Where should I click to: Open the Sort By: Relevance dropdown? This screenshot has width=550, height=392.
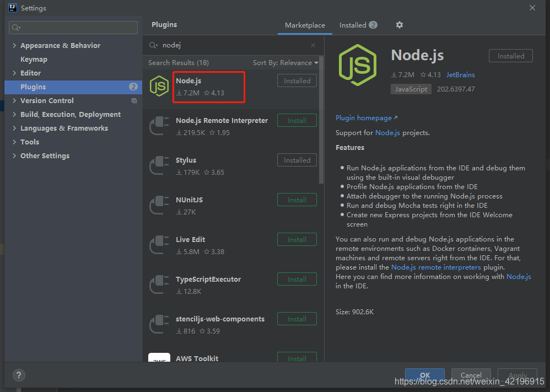pyautogui.click(x=285, y=63)
